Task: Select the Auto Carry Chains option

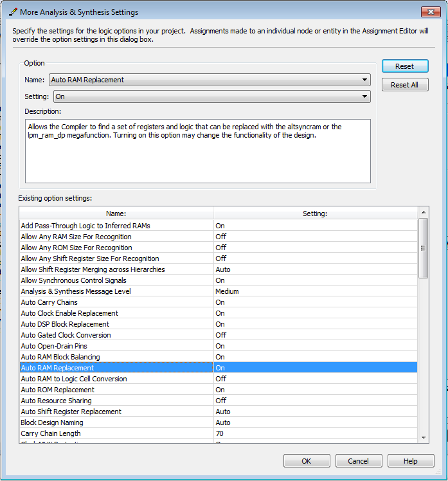Action: click(49, 302)
